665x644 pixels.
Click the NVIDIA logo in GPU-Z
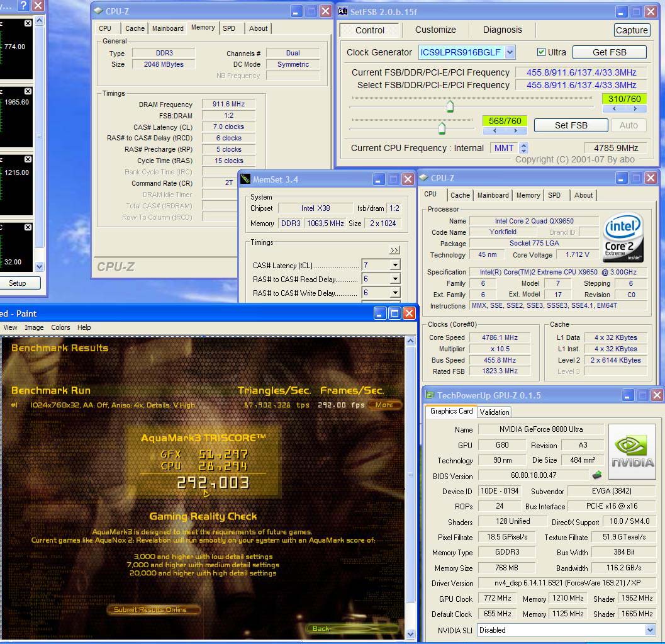pos(632,451)
